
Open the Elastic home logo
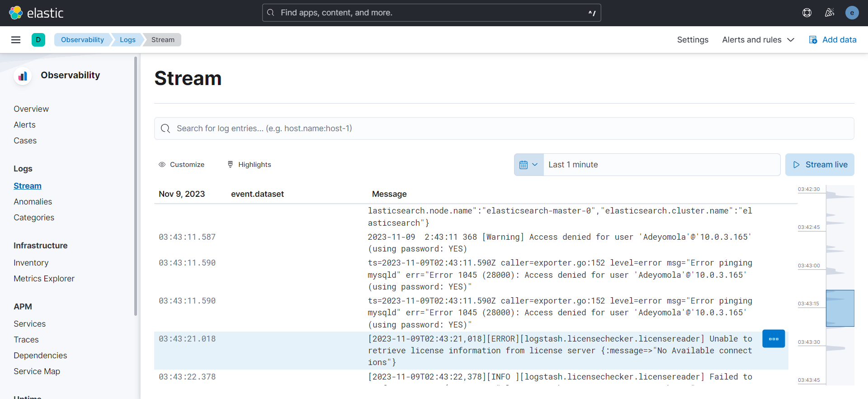[36, 13]
